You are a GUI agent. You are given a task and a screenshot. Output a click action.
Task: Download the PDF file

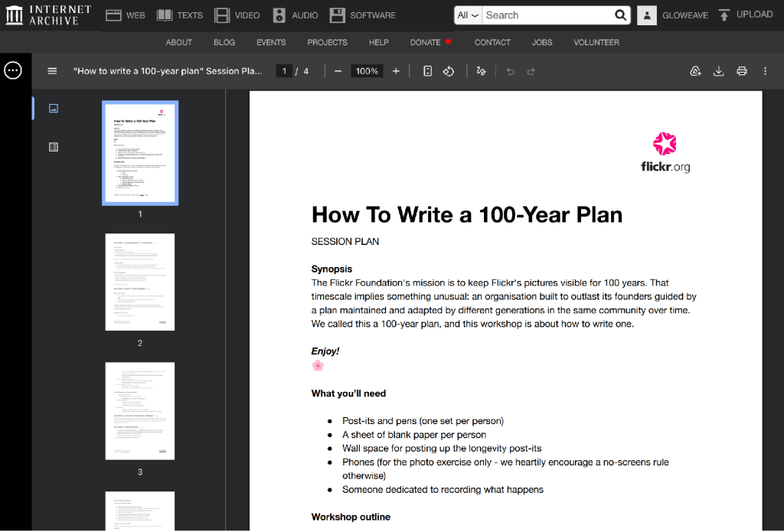[718, 71]
